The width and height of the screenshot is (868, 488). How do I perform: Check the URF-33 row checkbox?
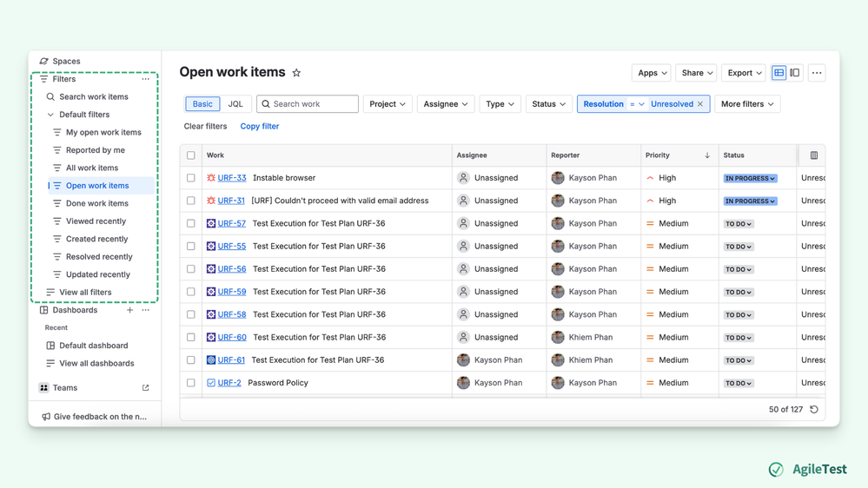[191, 178]
